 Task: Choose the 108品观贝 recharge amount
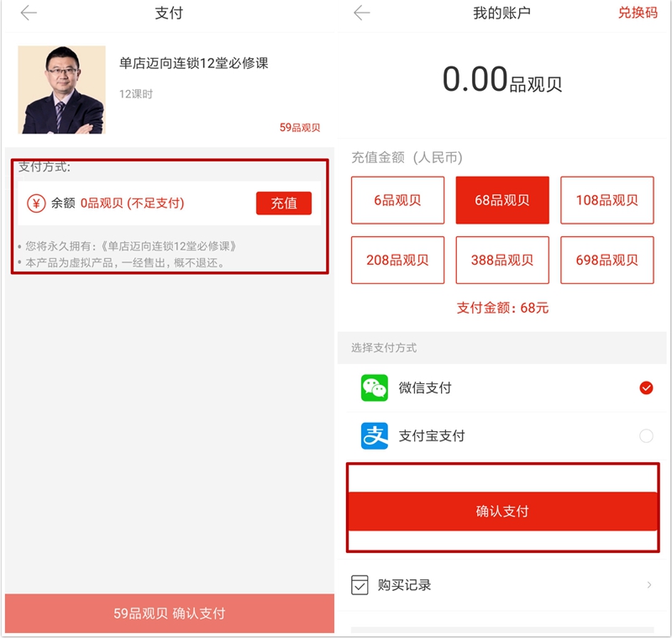coord(607,200)
